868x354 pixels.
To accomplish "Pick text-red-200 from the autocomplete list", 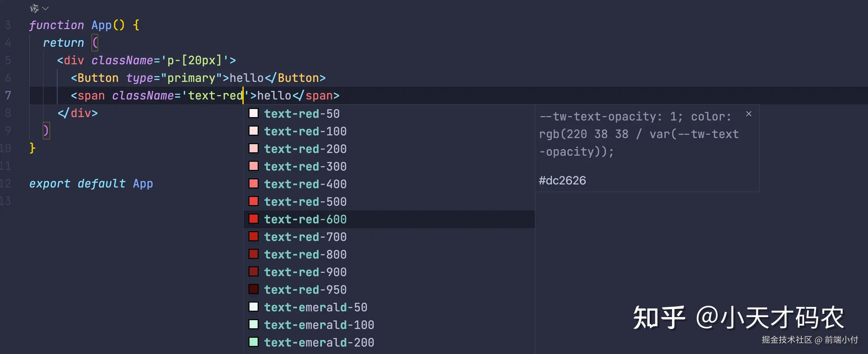I will (x=305, y=149).
